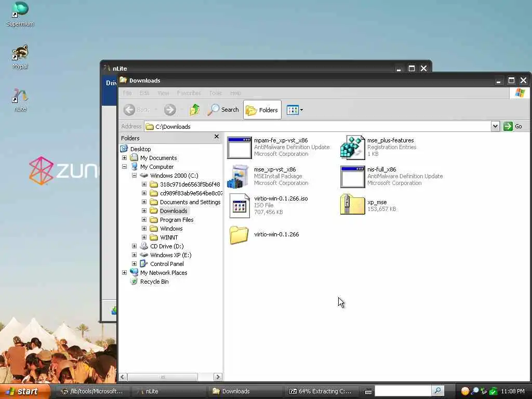Click the Back navigation button

click(x=137, y=110)
